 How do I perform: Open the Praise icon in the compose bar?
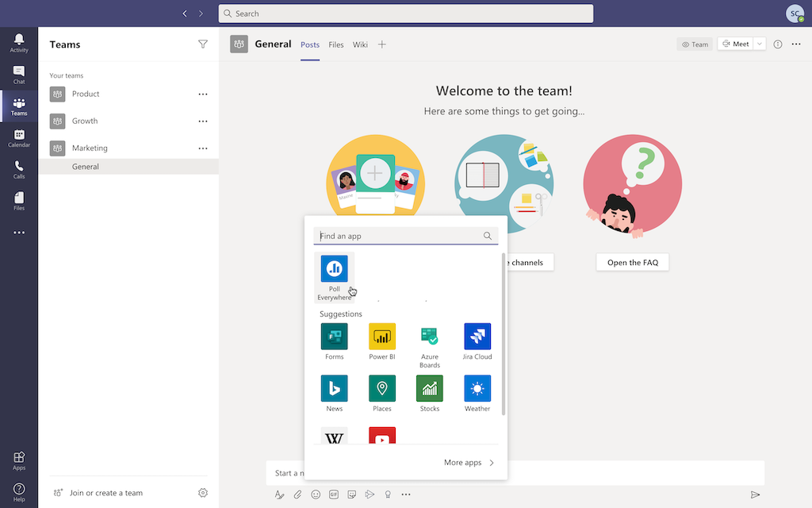tap(388, 495)
